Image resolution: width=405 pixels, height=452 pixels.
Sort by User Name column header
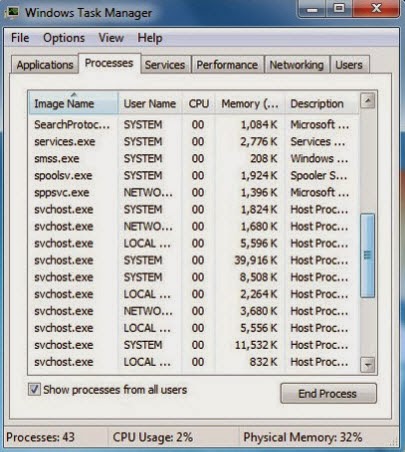tap(150, 104)
